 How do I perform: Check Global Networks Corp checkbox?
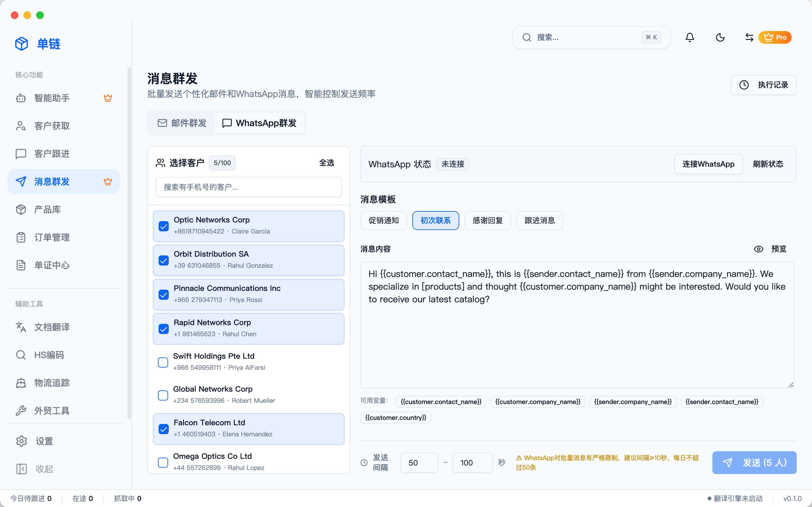pos(163,395)
